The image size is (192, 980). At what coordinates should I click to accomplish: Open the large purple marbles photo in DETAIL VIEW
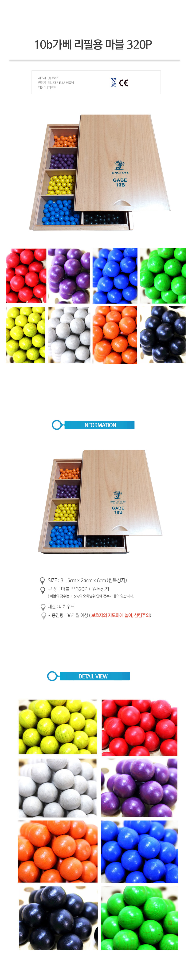click(x=139, y=787)
